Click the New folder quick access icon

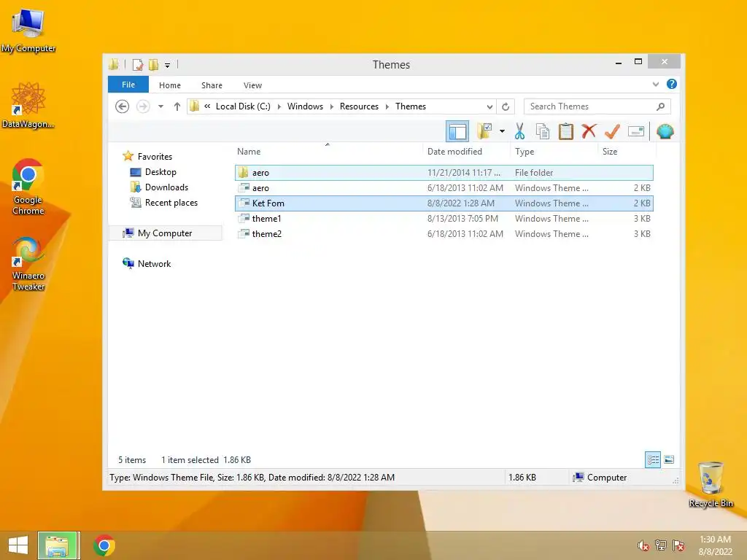coord(153,65)
